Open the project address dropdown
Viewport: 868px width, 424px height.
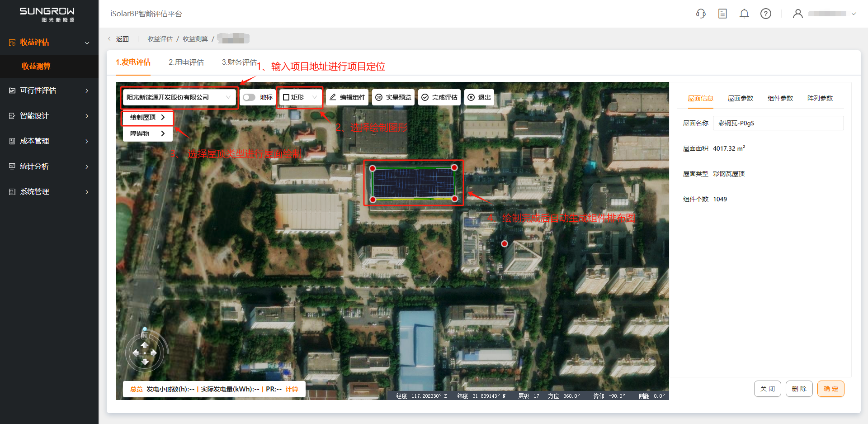click(179, 97)
